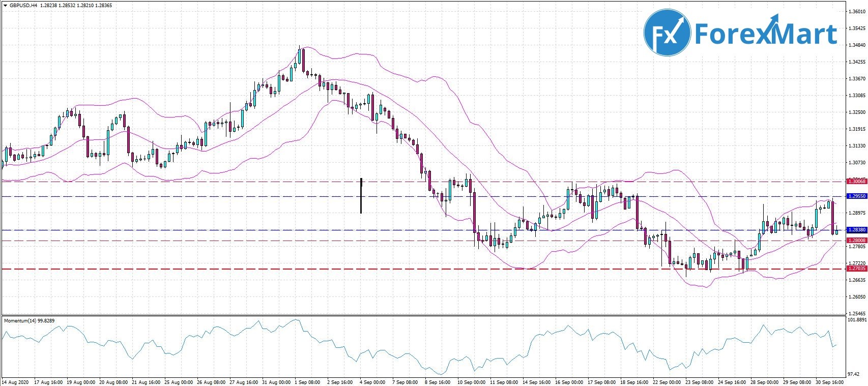Click the 101.8891 momentum scale value
The width and height of the screenshot is (868, 386).
click(856, 320)
